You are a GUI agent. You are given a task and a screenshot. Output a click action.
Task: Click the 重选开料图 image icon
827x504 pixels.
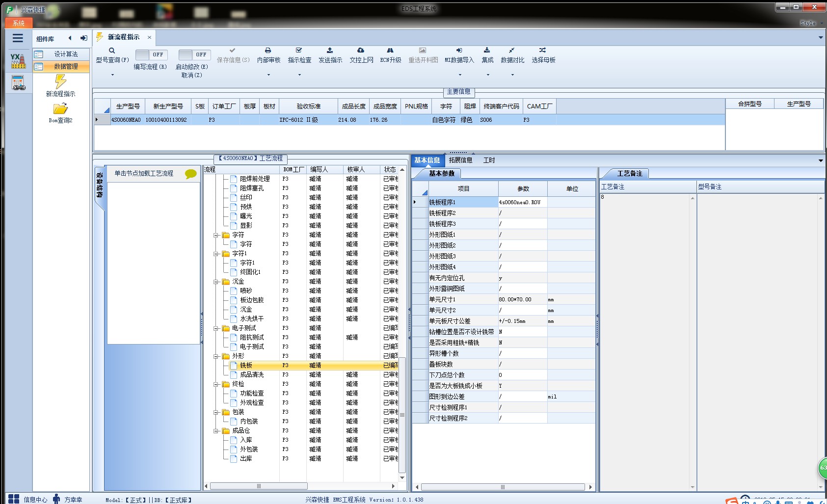pyautogui.click(x=423, y=50)
